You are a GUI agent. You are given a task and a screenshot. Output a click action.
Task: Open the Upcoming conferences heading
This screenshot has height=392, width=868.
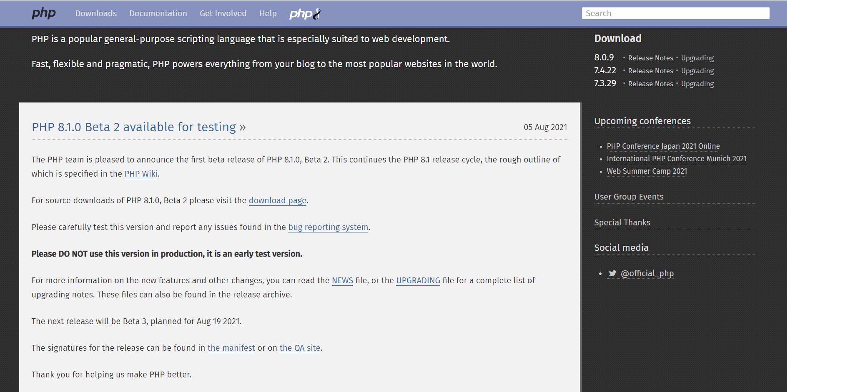tap(642, 121)
